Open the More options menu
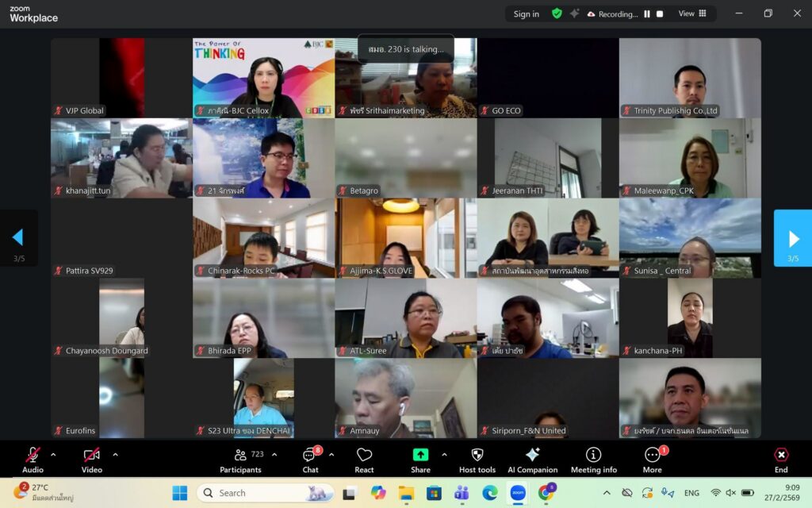 coord(653,460)
